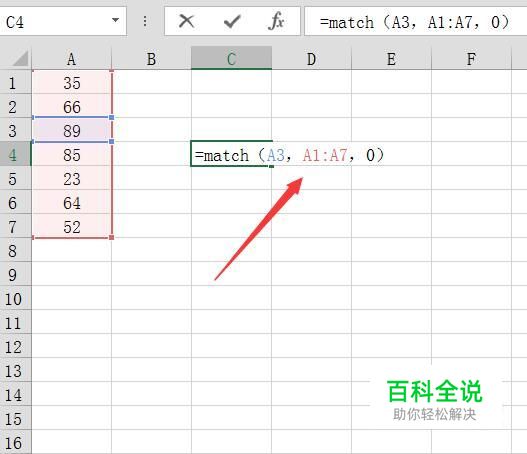The image size is (527, 454).
Task: Click empty cell E3
Action: [391, 130]
